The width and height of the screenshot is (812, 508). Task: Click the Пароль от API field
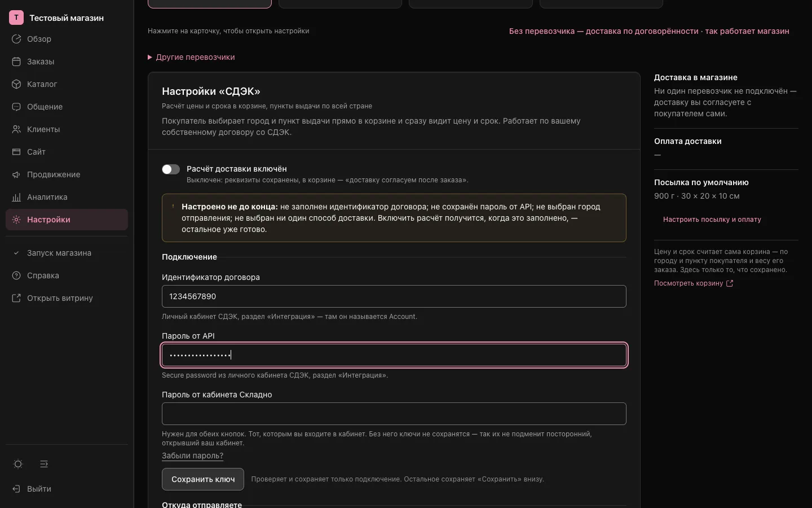[x=394, y=355]
